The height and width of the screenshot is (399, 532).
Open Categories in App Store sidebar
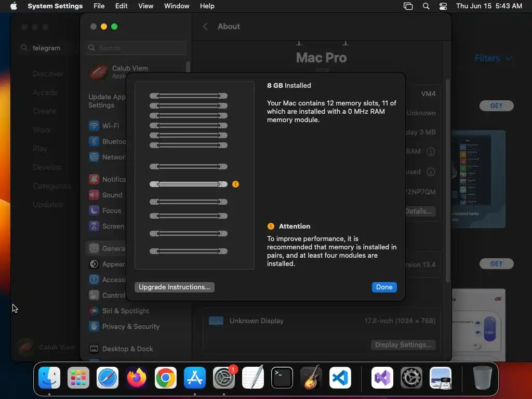[52, 186]
